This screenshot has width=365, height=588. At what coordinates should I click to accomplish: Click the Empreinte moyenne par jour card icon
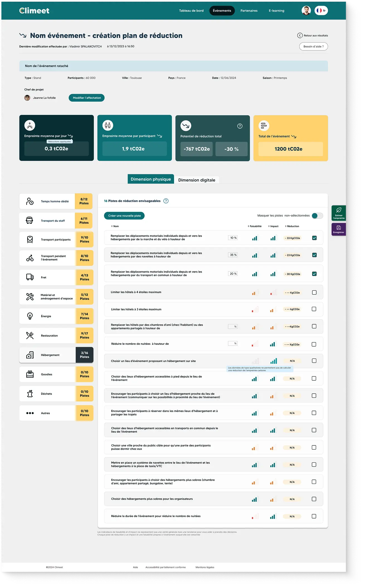click(30, 125)
